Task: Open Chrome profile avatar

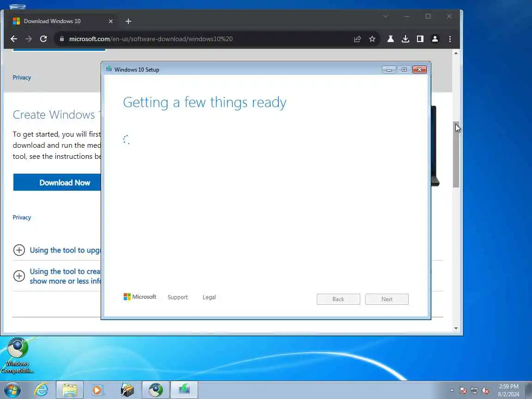Action: click(435, 39)
